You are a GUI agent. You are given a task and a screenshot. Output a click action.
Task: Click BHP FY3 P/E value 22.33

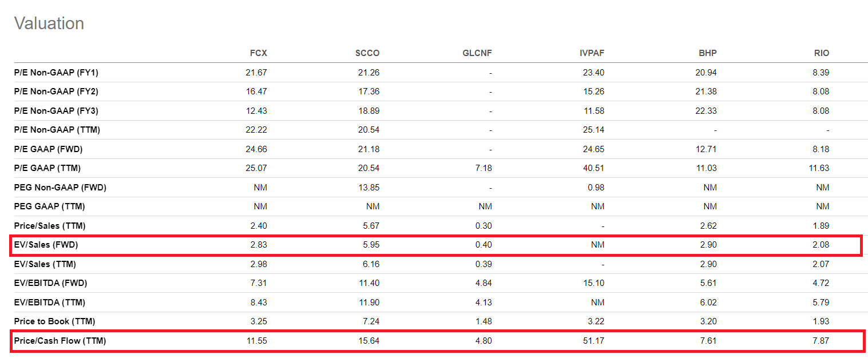(x=706, y=111)
